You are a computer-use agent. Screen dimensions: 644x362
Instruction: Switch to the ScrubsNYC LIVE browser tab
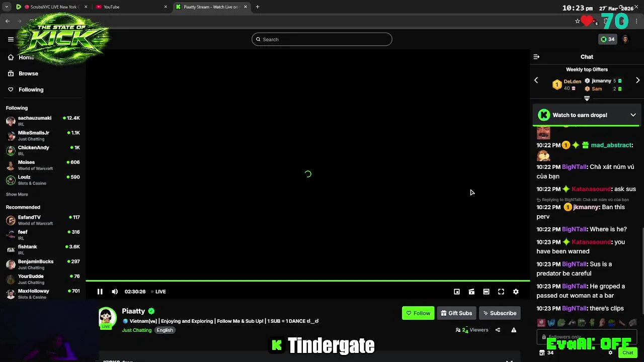[52, 7]
